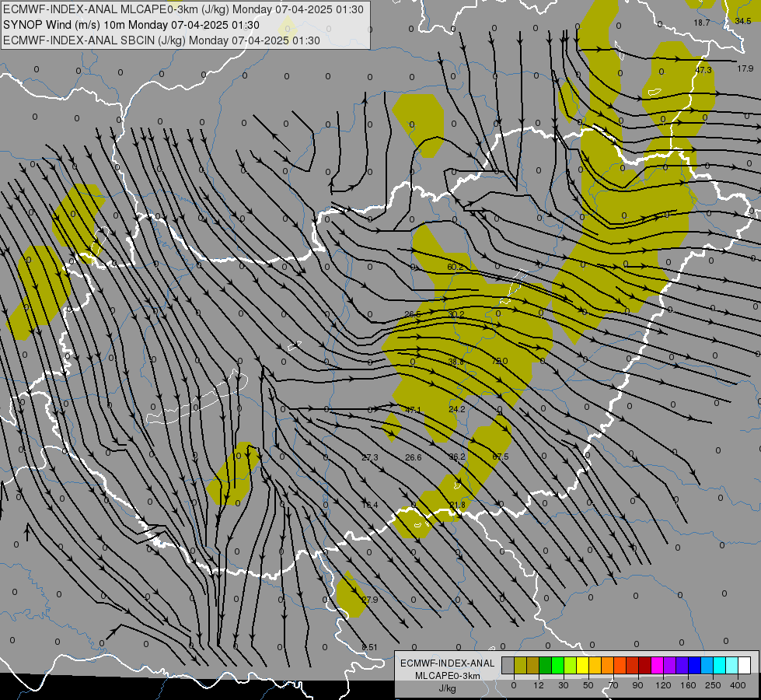Image resolution: width=761 pixels, height=700 pixels.
Task: Click the legend tick label '120'
Action: (663, 685)
